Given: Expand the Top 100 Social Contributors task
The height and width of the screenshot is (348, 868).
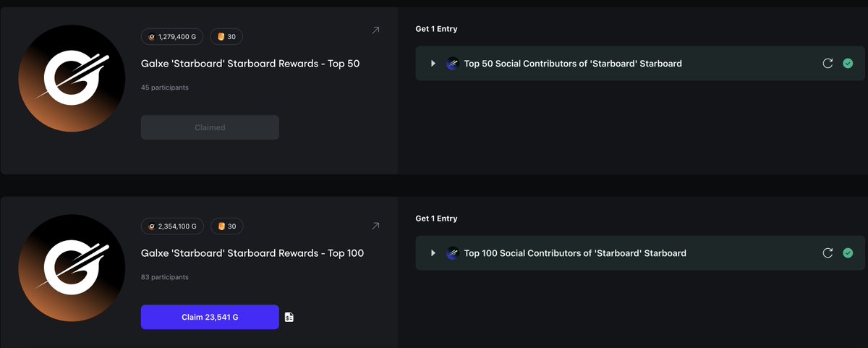Looking at the screenshot, I should (x=433, y=253).
